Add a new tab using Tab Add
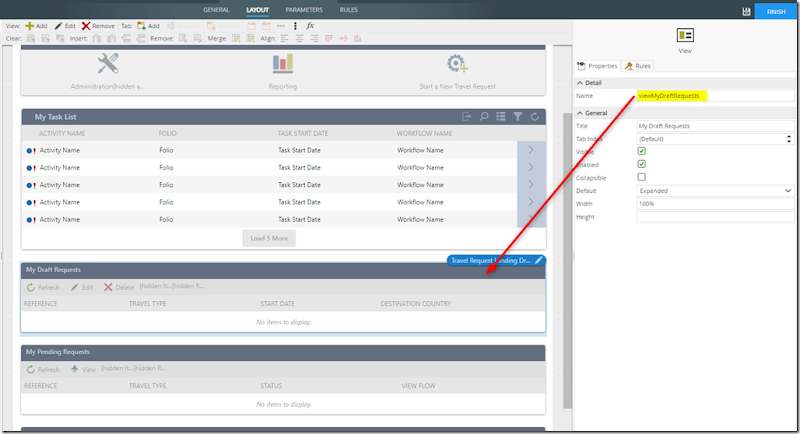 pos(148,25)
